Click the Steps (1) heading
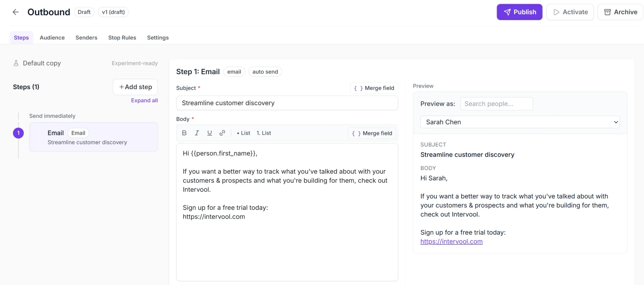The width and height of the screenshot is (644, 285). tap(26, 87)
